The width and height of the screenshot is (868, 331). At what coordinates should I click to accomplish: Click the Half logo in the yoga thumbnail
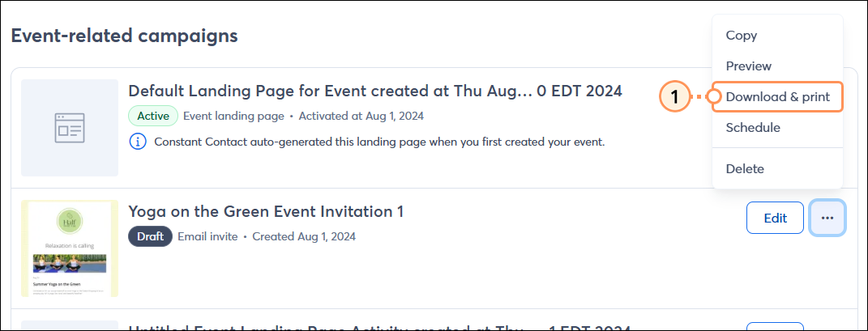pos(71,222)
